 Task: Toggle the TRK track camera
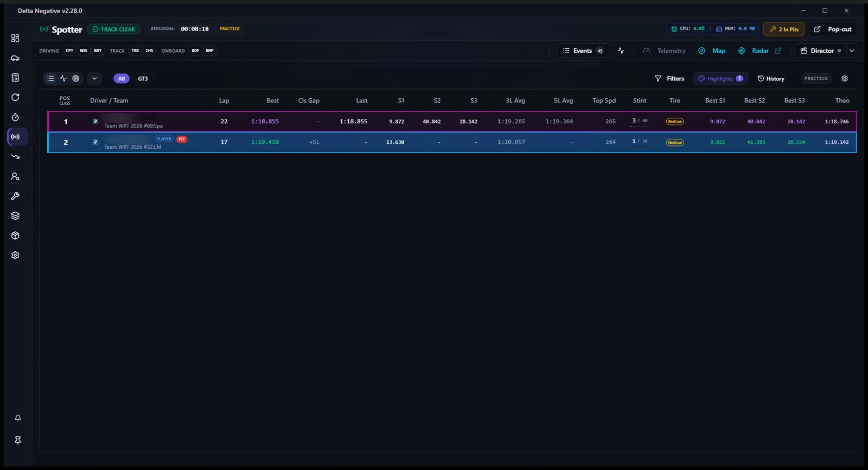(x=135, y=50)
